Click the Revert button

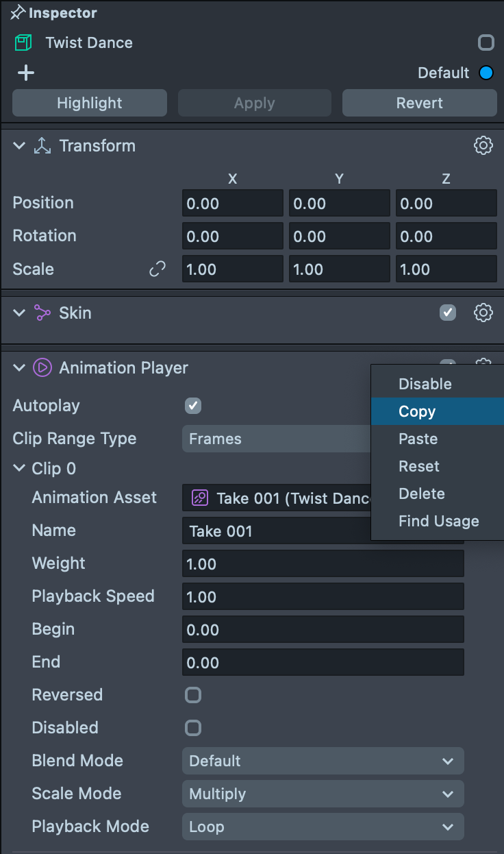tap(419, 103)
